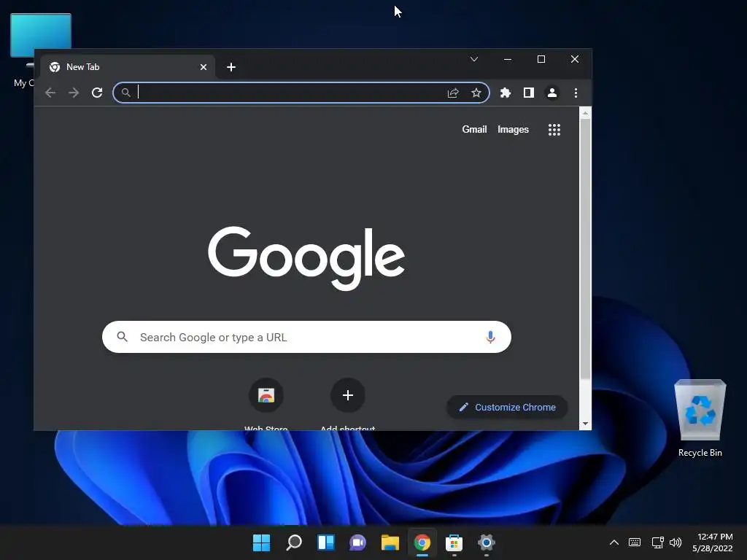Open the Web Store shortcut
The height and width of the screenshot is (560, 747).
[x=266, y=395]
